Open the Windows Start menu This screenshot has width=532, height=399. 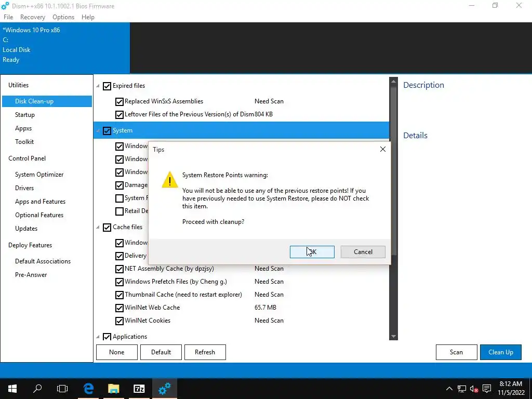12,389
